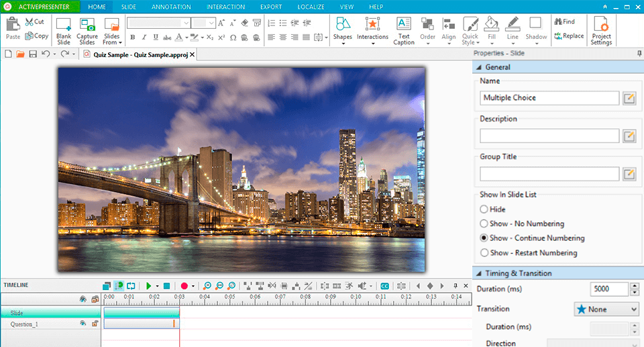Open the record options dropdown arrow
The height and width of the screenshot is (347, 644).
(193, 286)
